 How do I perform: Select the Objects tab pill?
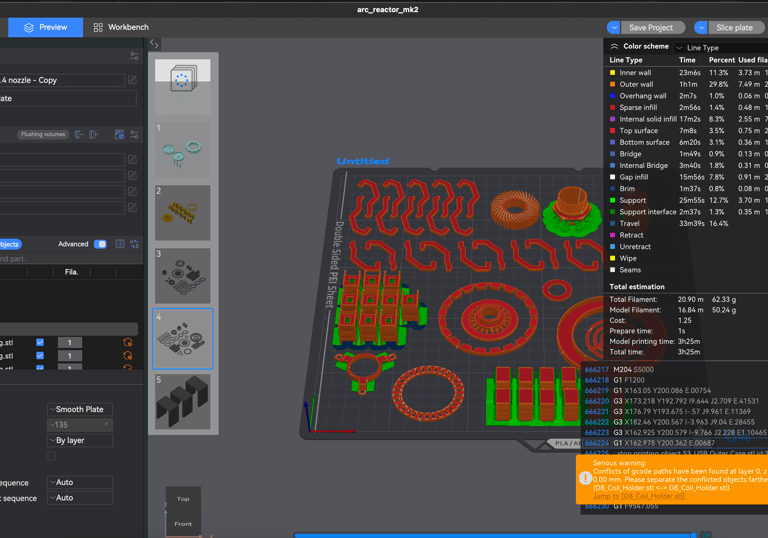click(10, 244)
